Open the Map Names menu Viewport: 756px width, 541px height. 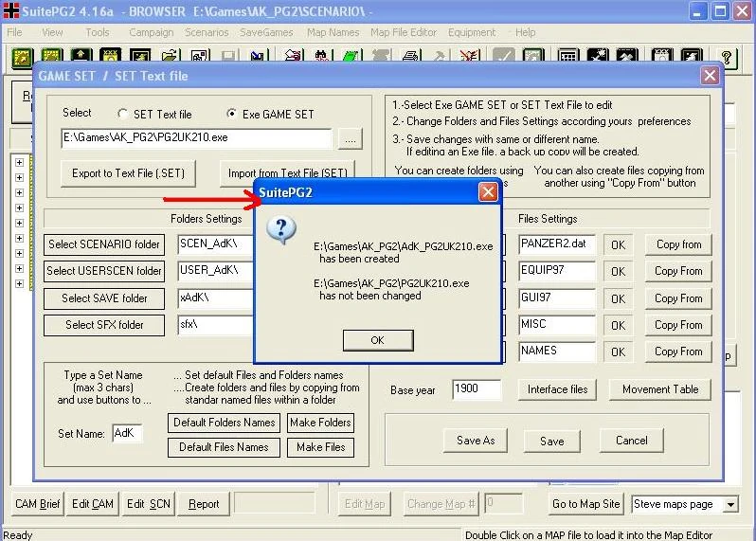click(x=333, y=32)
